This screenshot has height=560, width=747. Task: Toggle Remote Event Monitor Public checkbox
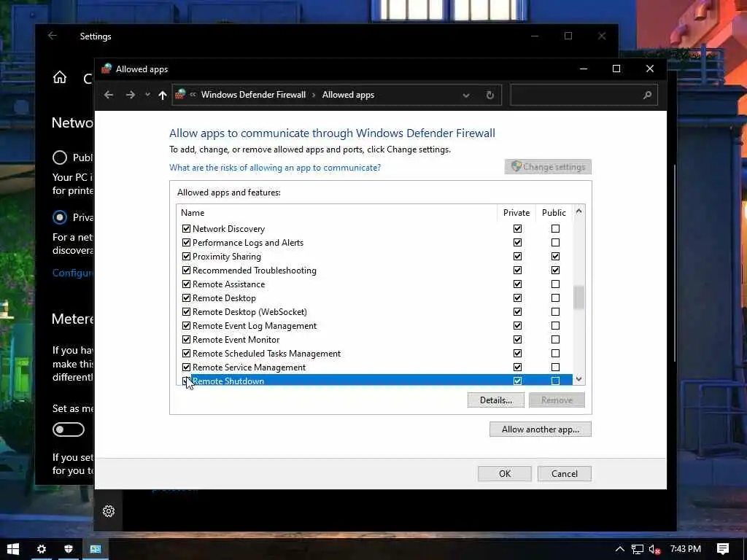pyautogui.click(x=555, y=340)
